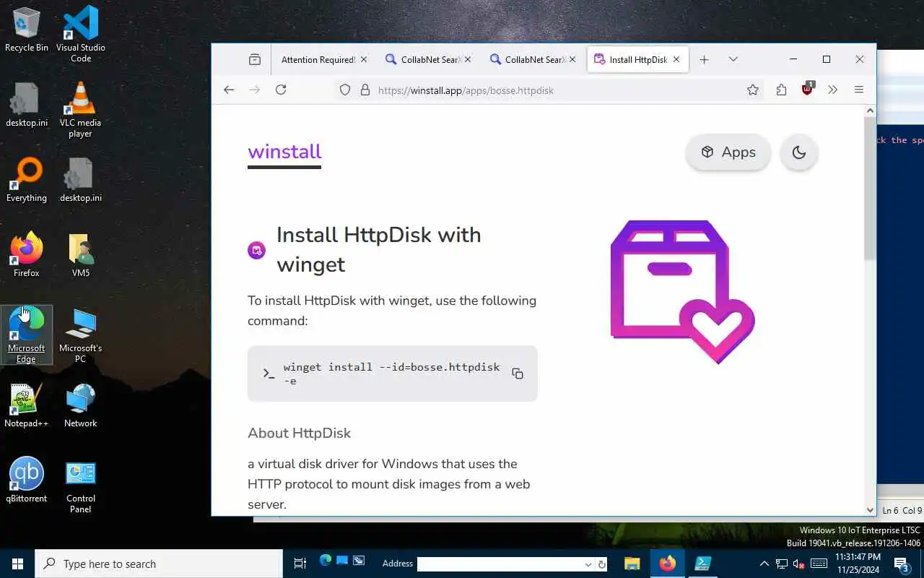The image size is (924, 578).
Task: Open the network tray icon
Action: point(782,564)
